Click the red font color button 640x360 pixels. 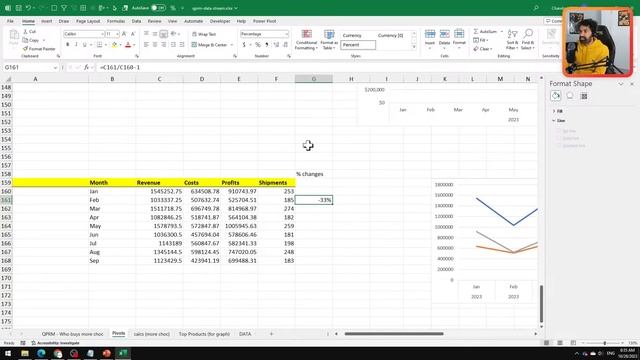[128, 44]
